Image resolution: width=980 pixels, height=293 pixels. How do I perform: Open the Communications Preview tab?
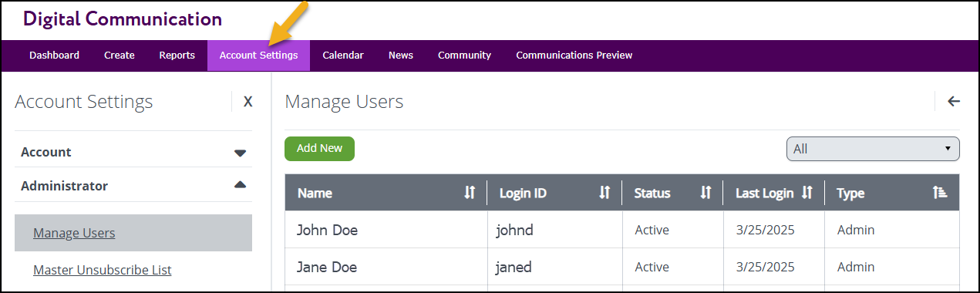click(574, 56)
